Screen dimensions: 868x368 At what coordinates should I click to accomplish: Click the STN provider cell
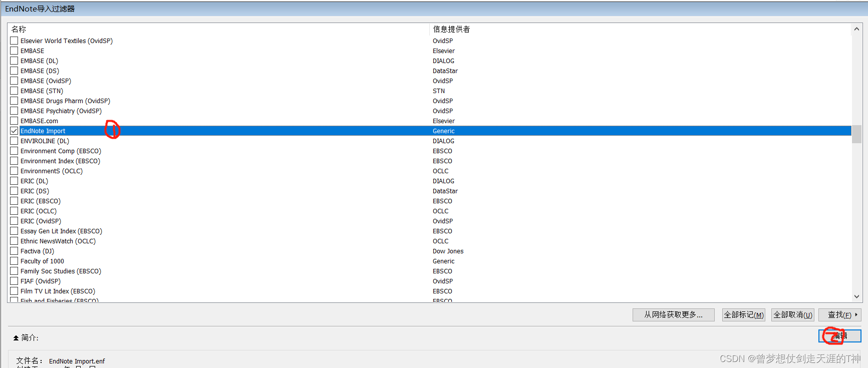pyautogui.click(x=439, y=91)
